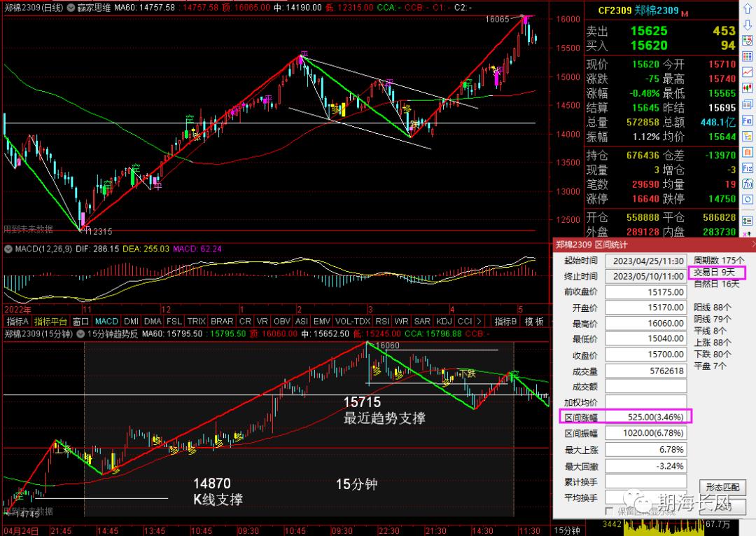Click the 指标平台 button
Screen dimensions: 756x536
pyautogui.click(x=51, y=322)
